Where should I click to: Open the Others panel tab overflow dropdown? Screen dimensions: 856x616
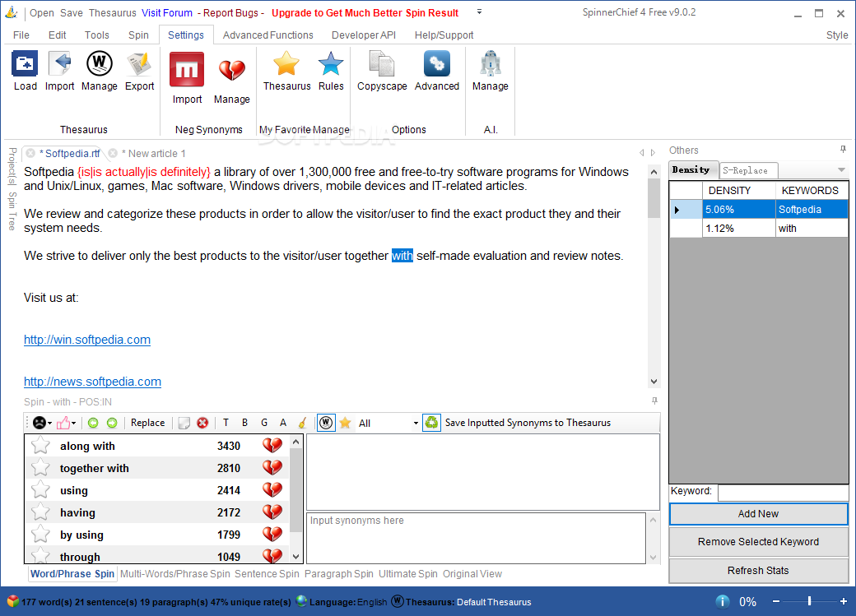tap(841, 169)
